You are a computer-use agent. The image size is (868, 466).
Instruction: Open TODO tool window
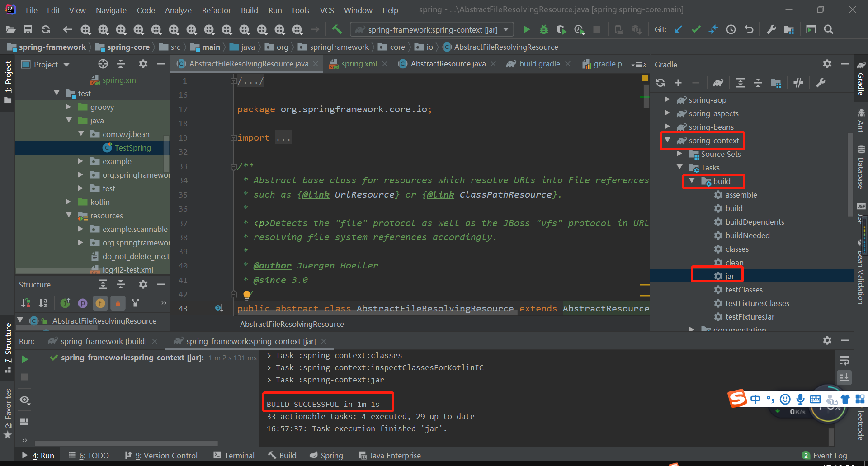coord(89,455)
